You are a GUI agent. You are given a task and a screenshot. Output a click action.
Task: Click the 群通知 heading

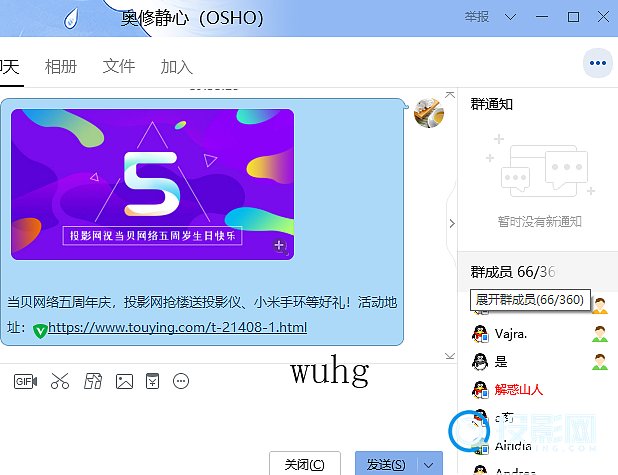pos(491,104)
